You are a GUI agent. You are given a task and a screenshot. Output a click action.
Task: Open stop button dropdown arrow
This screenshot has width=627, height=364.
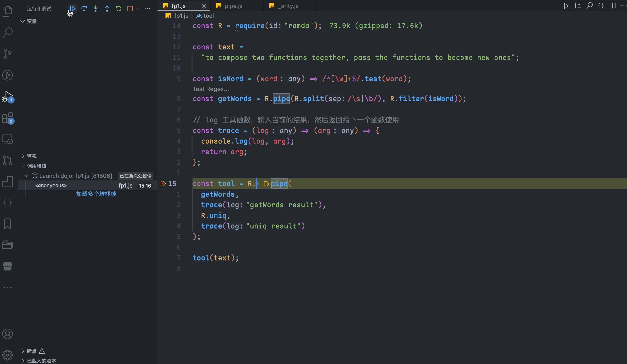click(137, 9)
